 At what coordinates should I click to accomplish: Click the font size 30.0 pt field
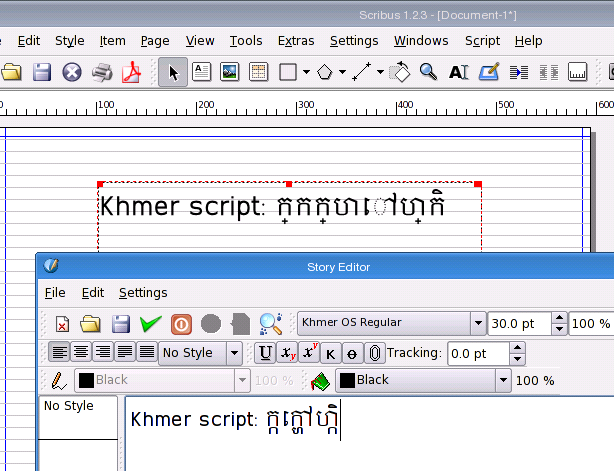pyautogui.click(x=518, y=324)
